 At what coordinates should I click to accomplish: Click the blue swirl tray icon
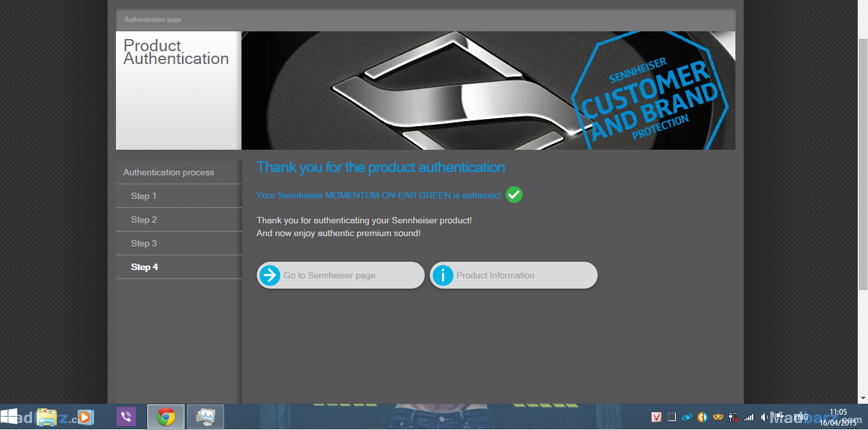(687, 417)
